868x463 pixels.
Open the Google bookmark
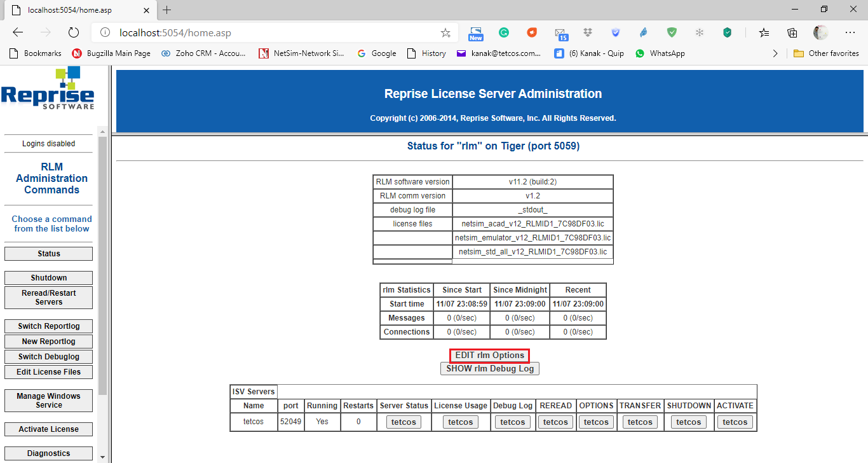click(x=377, y=53)
